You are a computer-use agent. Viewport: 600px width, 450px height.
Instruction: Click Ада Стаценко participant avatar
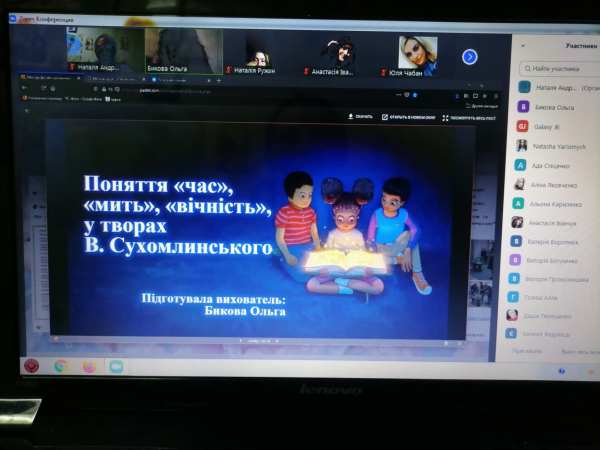tap(520, 165)
